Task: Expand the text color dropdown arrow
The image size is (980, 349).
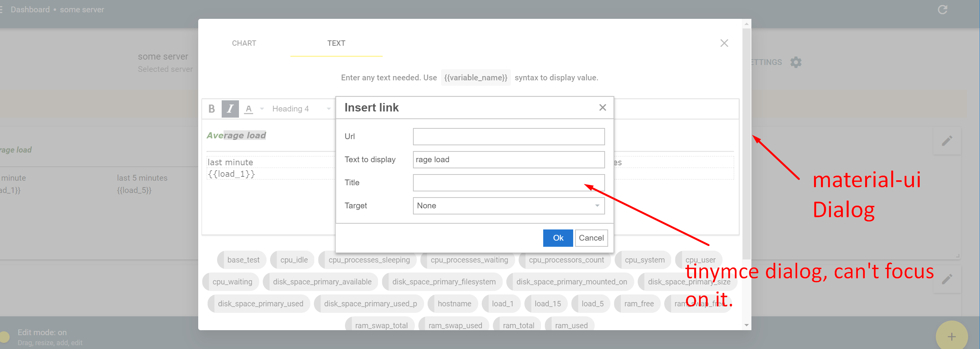Action: (x=261, y=109)
